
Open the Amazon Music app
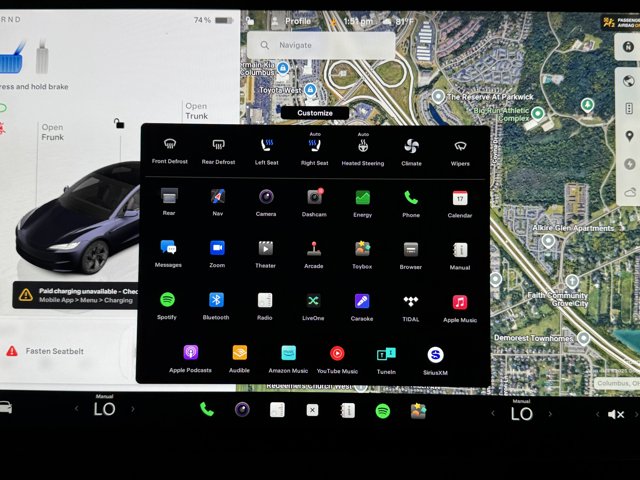[288, 360]
